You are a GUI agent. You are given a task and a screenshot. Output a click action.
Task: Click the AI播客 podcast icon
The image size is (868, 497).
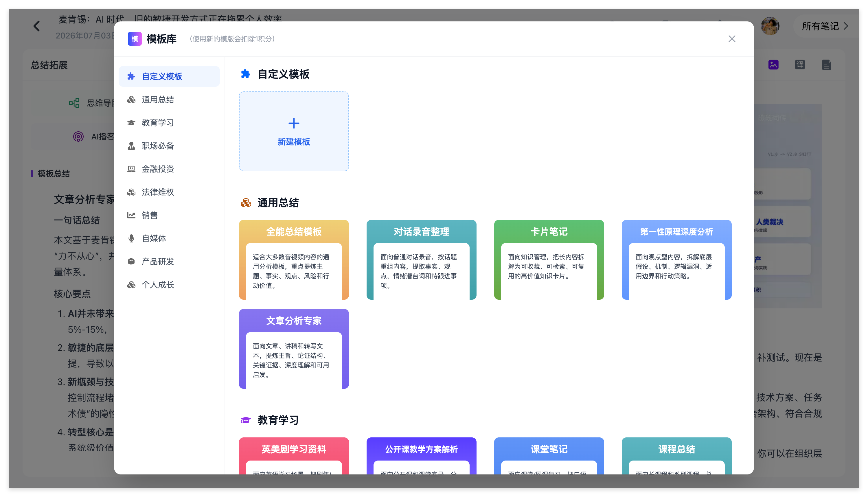(x=78, y=137)
